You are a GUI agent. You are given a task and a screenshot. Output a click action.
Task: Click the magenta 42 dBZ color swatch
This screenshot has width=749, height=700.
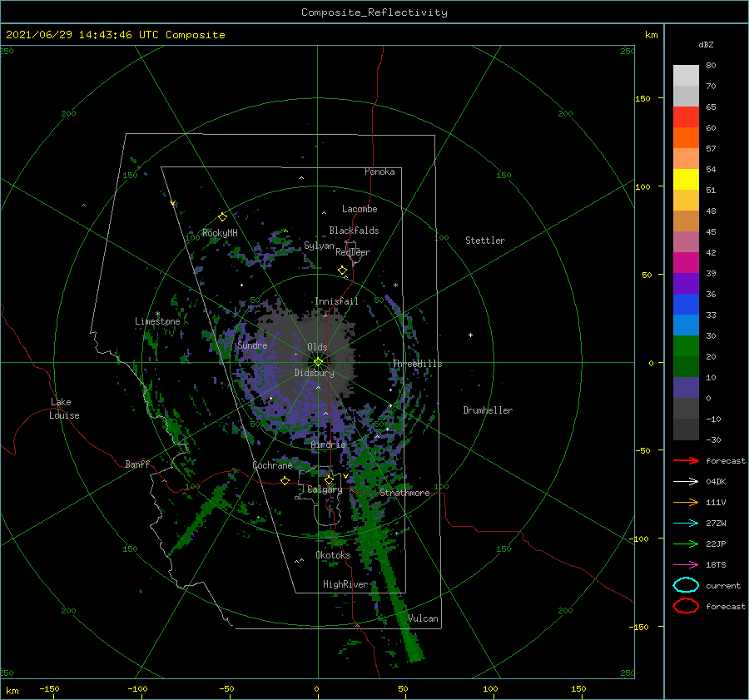(x=686, y=262)
